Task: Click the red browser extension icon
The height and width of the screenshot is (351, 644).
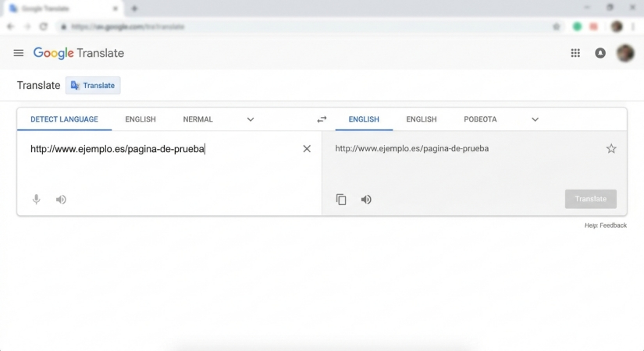Action: tap(593, 27)
